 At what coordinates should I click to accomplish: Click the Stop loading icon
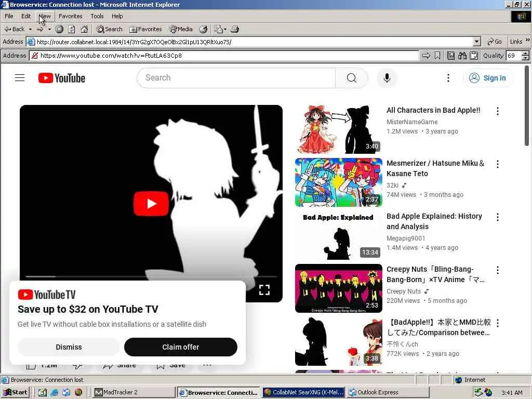click(x=59, y=29)
